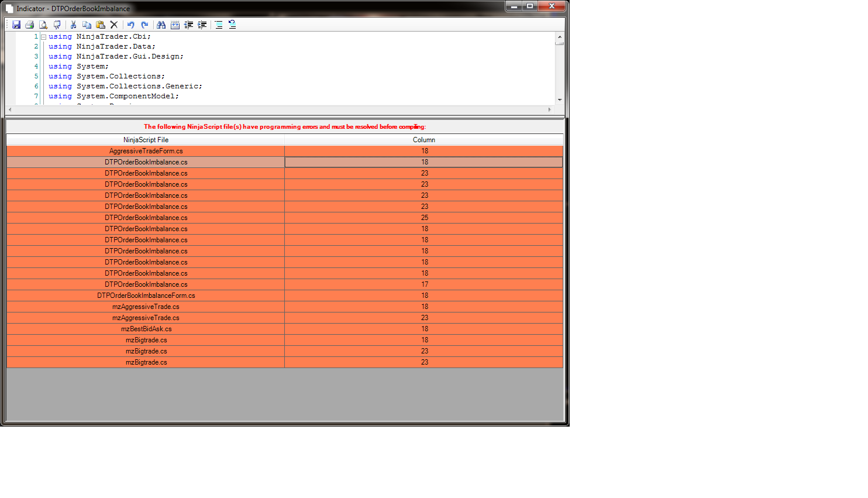Open Print Preview from the toolbar
The image size is (868, 498).
click(x=43, y=25)
